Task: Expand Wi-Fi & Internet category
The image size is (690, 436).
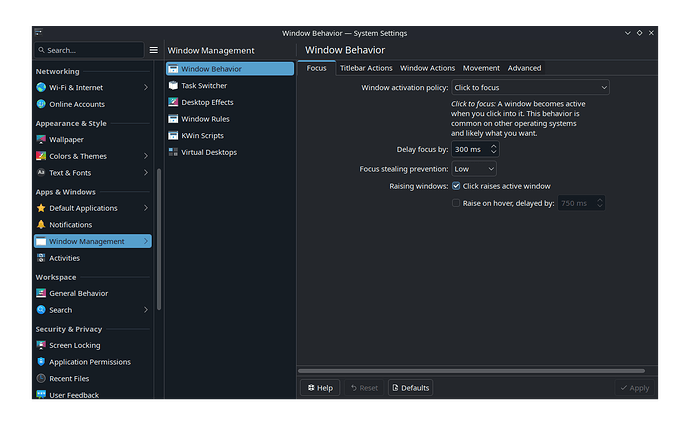Action: (x=146, y=87)
